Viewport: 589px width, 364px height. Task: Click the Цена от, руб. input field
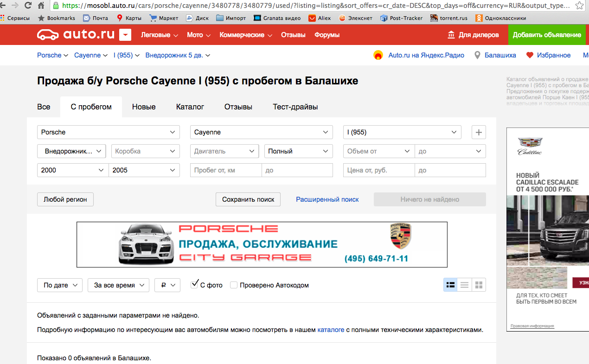(x=379, y=170)
